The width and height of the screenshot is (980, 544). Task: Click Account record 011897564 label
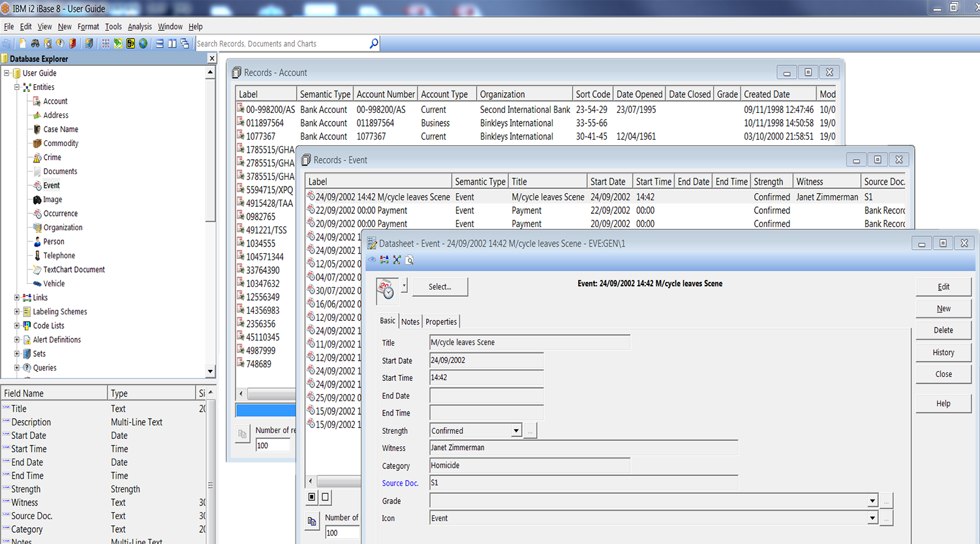point(265,123)
